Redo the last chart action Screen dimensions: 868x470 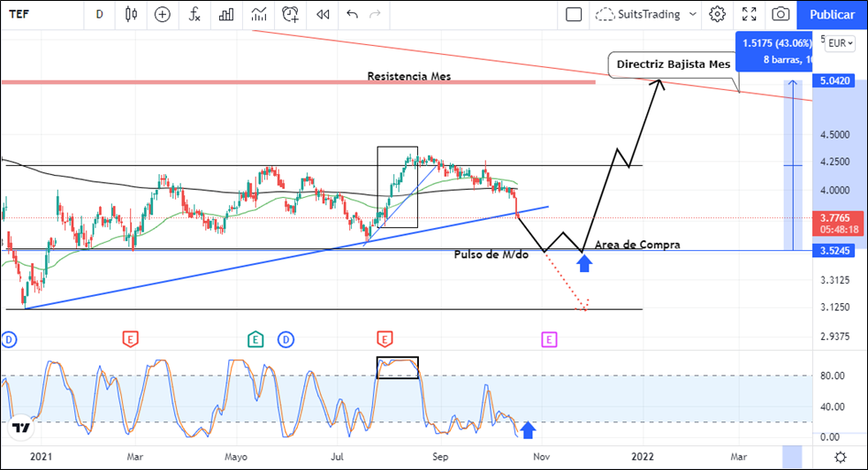[x=376, y=14]
